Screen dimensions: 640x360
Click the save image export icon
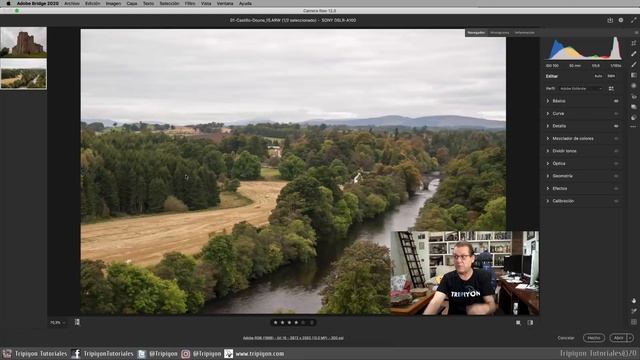pyautogui.click(x=610, y=20)
